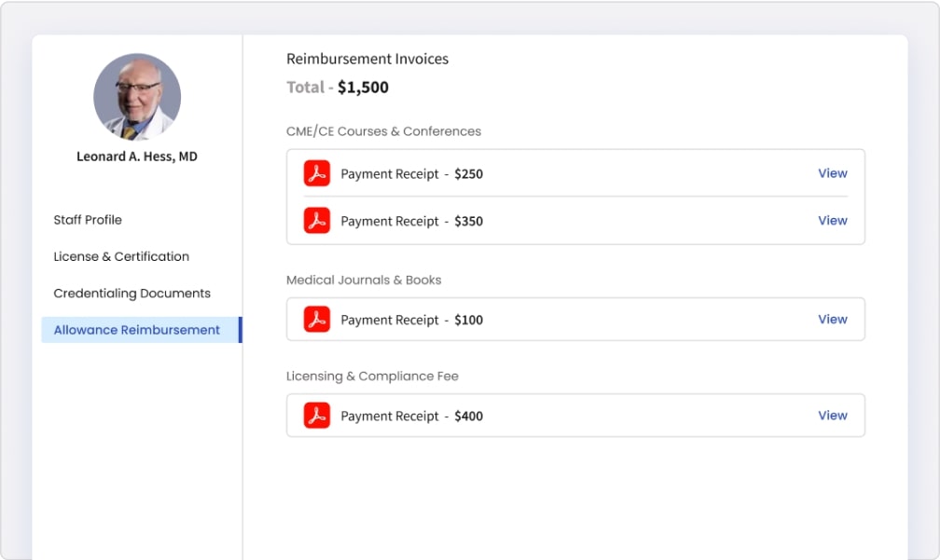Click the Leonard A. Hess, MD name
Screen dimensions: 940x560
pyautogui.click(x=137, y=157)
